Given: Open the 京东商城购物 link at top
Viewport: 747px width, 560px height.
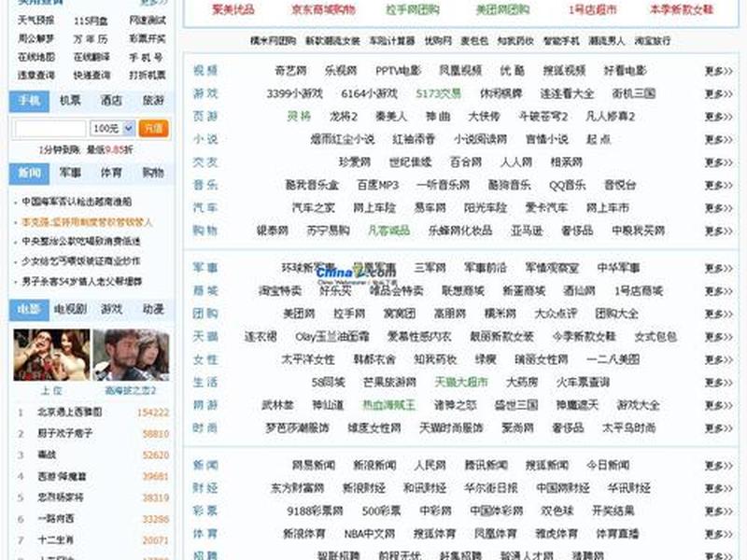Looking at the screenshot, I should pos(323,9).
